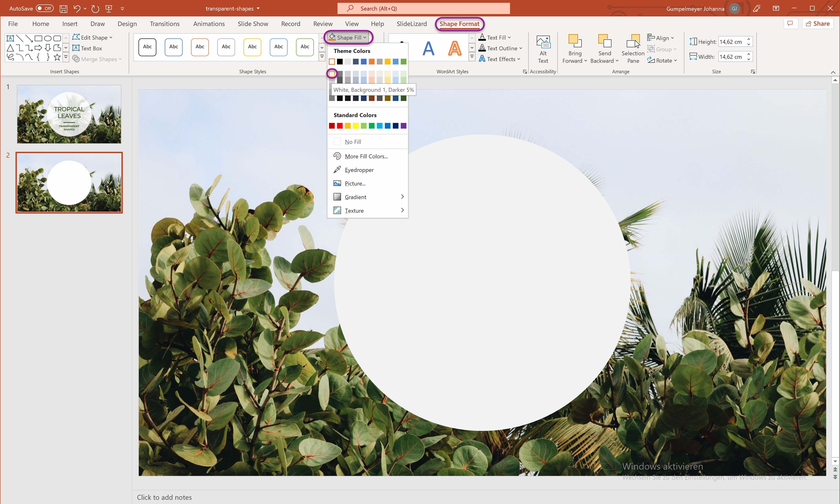This screenshot has height=504, width=840.
Task: Click the Review ribbon tab
Action: click(x=323, y=24)
